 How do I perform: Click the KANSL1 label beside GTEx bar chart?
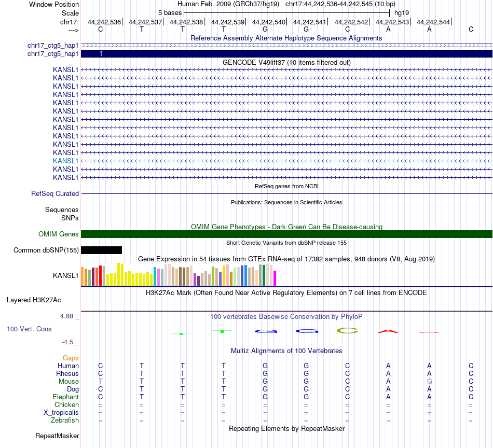coord(65,275)
